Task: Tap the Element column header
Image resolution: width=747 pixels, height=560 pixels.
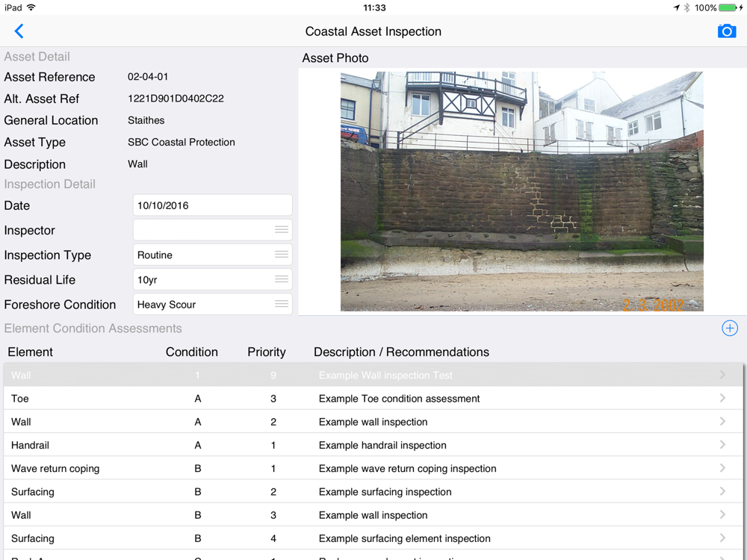Action: point(30,352)
